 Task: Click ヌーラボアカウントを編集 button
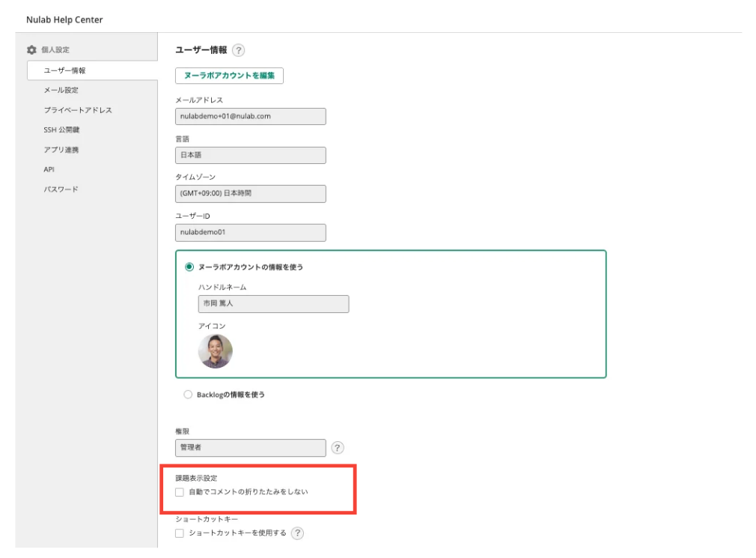229,76
